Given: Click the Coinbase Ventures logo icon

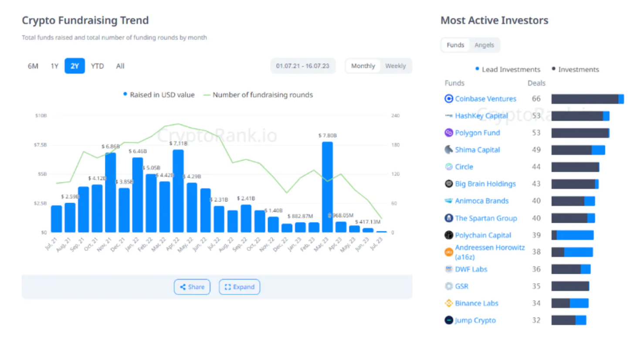Looking at the screenshot, I should coord(448,99).
